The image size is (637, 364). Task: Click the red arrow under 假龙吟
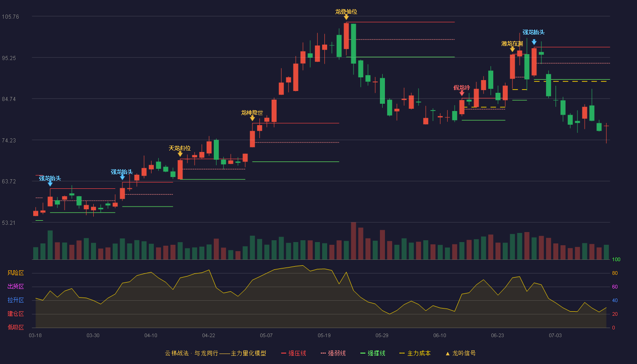click(x=462, y=93)
